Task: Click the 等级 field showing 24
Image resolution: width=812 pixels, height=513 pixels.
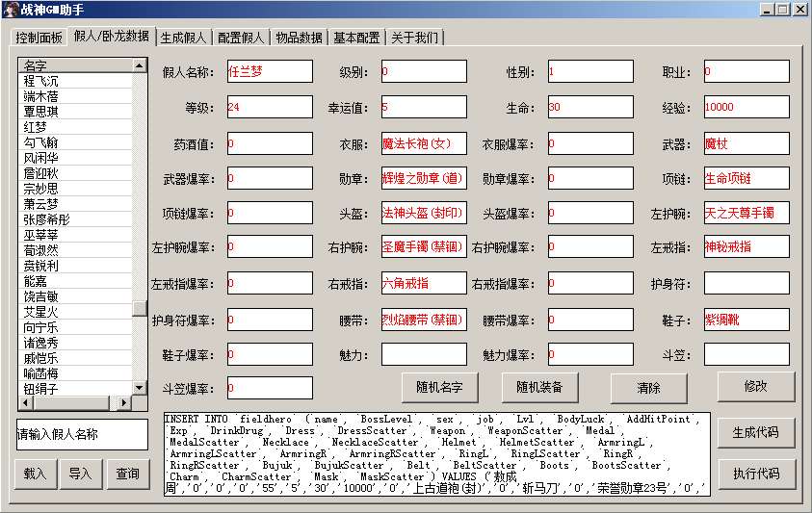Action: click(x=270, y=107)
